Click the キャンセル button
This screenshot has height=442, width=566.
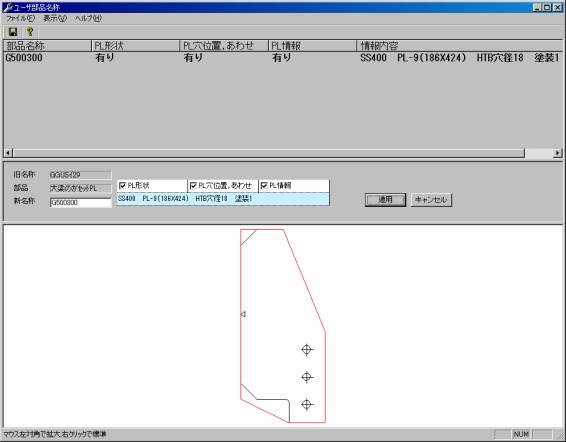431,200
